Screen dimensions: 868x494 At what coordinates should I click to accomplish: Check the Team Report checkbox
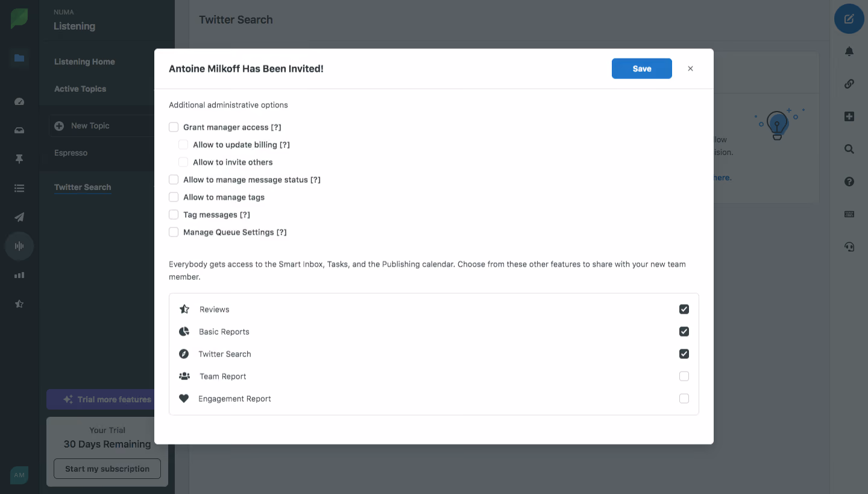tap(684, 376)
